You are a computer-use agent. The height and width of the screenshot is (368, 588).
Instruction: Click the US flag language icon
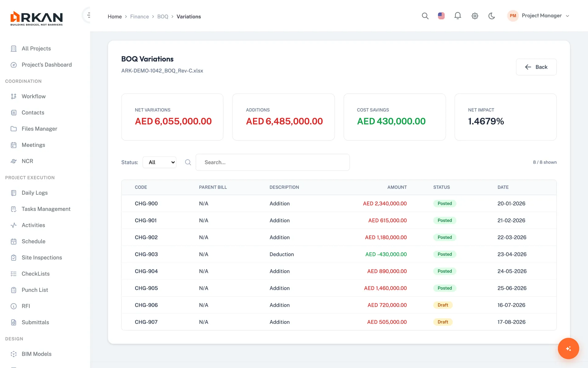[441, 16]
